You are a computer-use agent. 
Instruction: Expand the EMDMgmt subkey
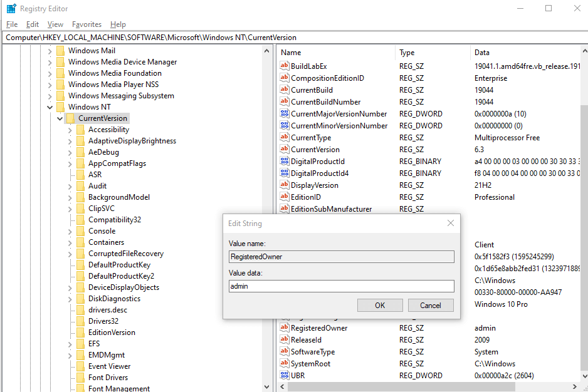coord(70,355)
